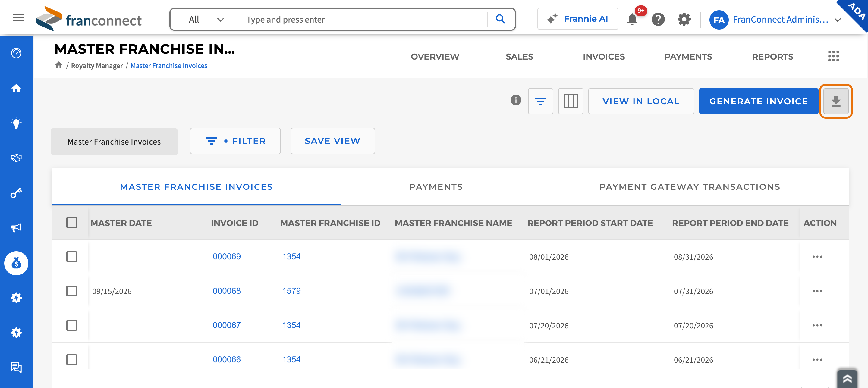Open the filter lines toolbar icon
868x388 pixels.
tap(540, 101)
